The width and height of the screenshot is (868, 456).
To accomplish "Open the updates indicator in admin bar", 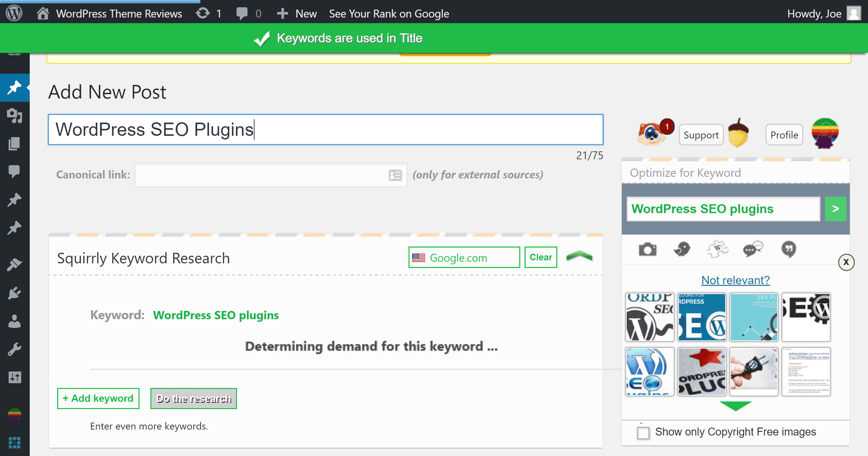I will click(209, 13).
